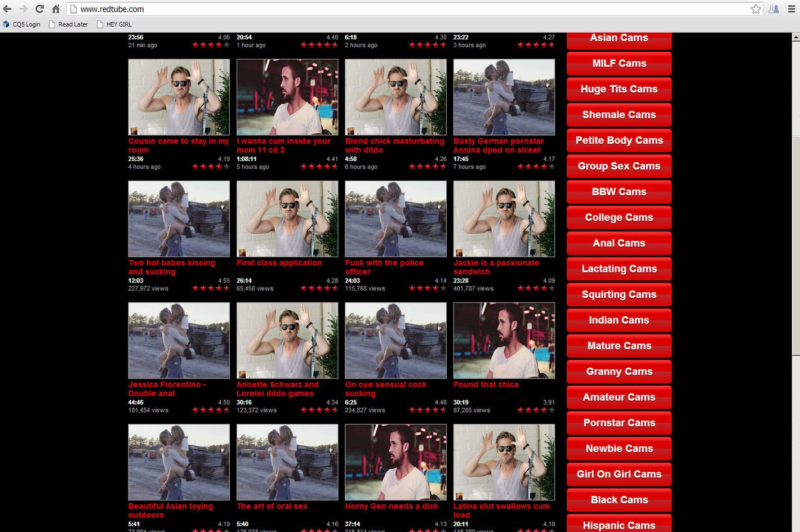Open the Chrome hamburger menu
800x532 pixels.
792,9
